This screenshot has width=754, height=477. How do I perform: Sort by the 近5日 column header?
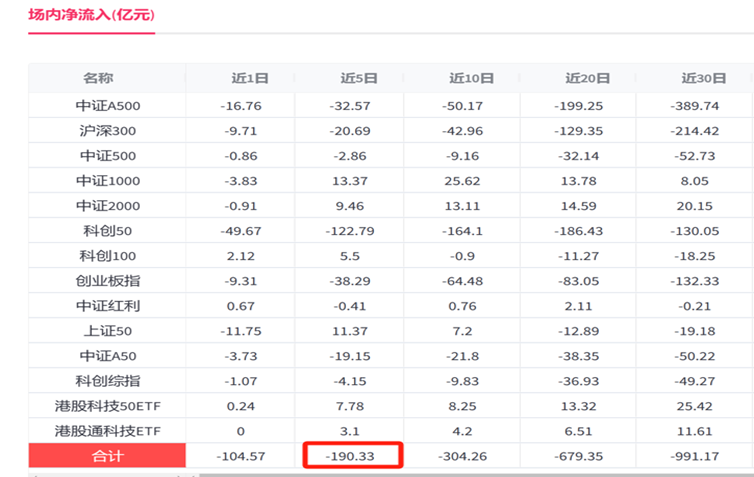[x=359, y=78]
